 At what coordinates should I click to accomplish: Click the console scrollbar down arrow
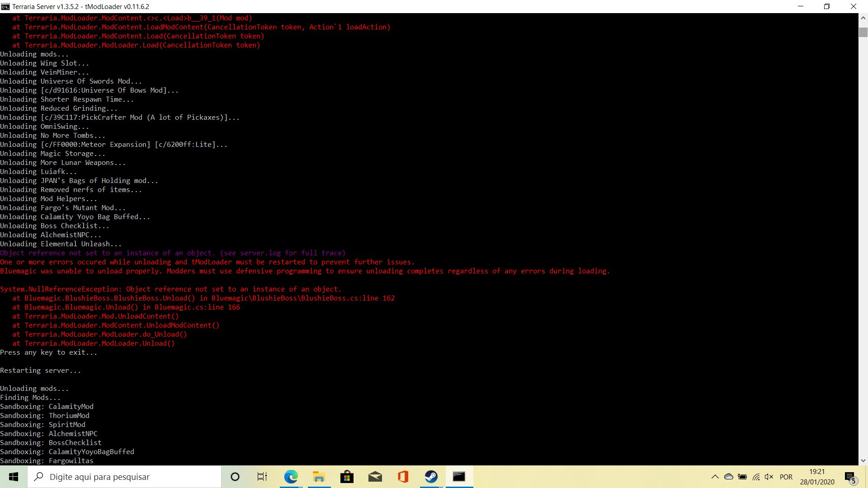[x=863, y=461]
